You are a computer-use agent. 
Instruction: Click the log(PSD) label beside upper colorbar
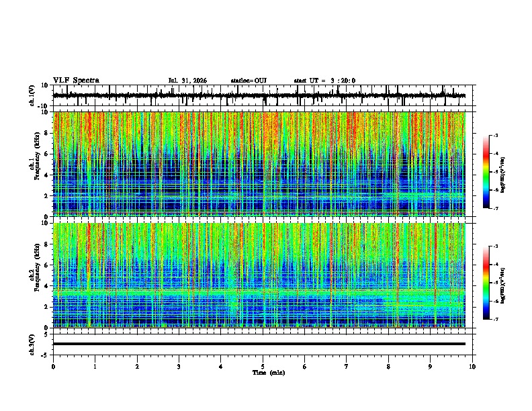point(503,175)
